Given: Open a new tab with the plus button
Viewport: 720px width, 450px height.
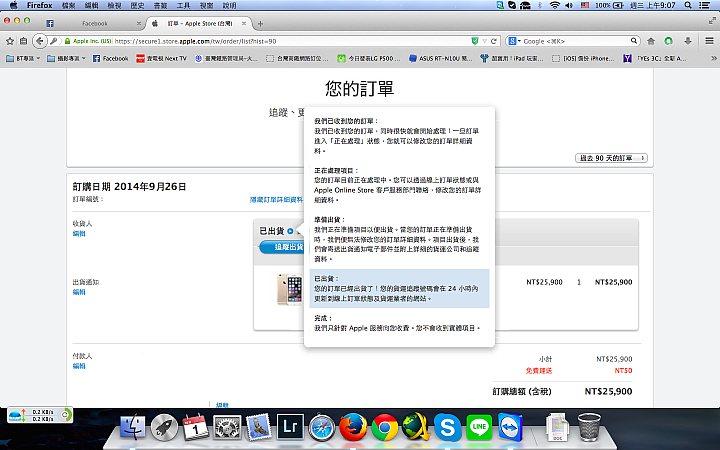Looking at the screenshot, I should pyautogui.click(x=260, y=23).
